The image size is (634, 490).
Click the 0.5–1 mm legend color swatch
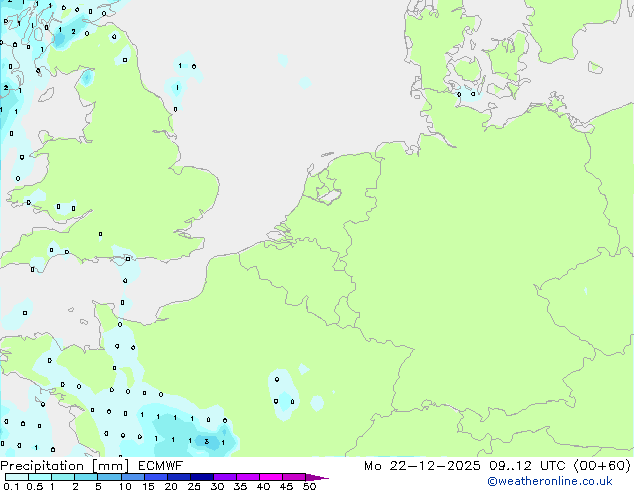tap(40, 477)
